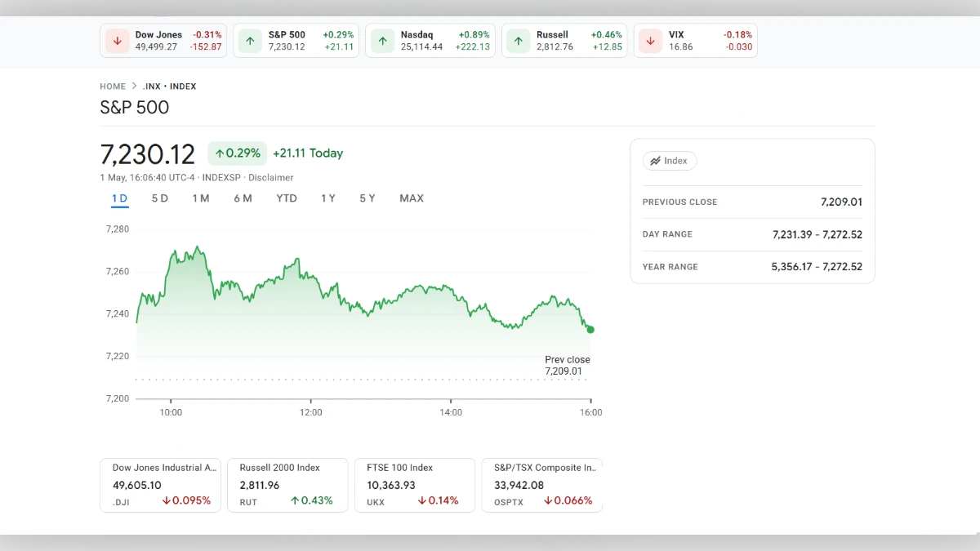Open the VIX ticker card
This screenshot has width=980, height=551.
pos(696,41)
